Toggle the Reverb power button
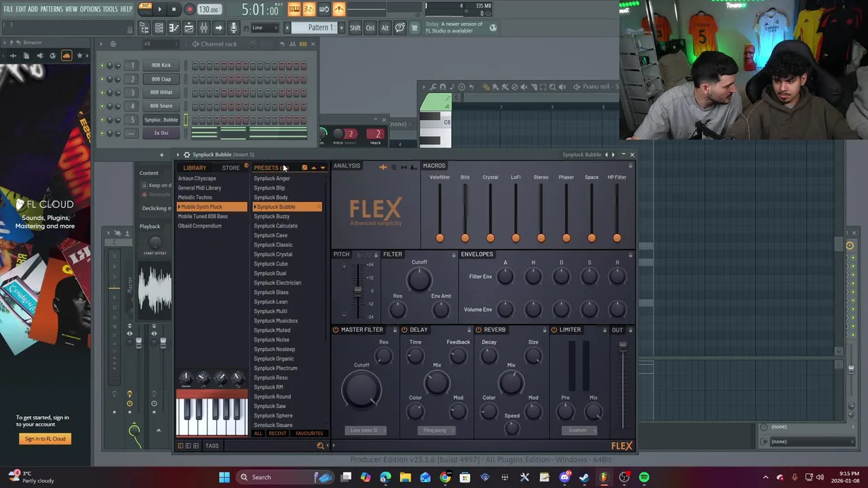The width and height of the screenshot is (868, 488). [478, 330]
